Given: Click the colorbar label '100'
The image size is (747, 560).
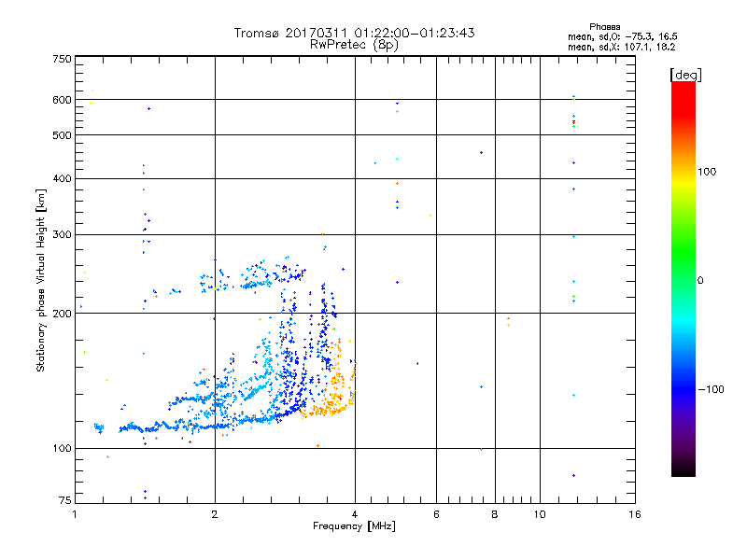Looking at the screenshot, I should [707, 172].
